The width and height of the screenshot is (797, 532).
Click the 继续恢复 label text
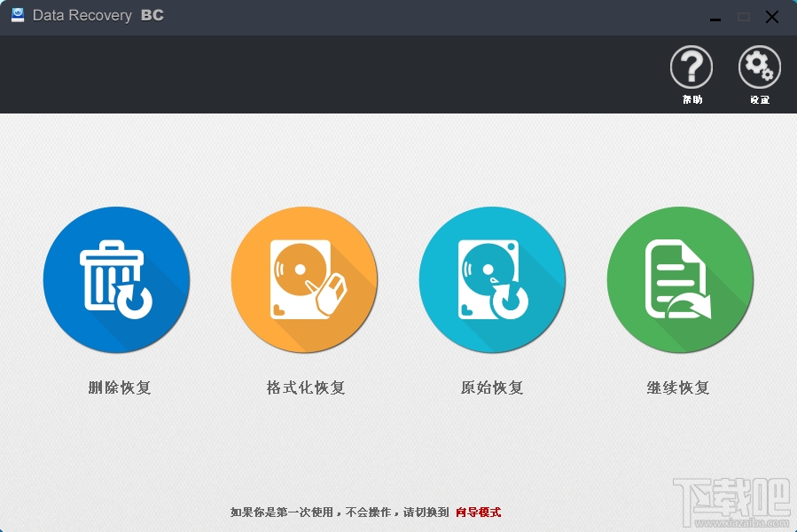679,387
